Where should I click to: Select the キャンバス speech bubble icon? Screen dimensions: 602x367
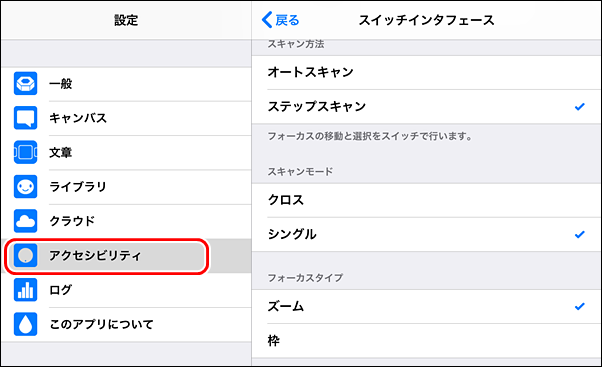tap(25, 118)
